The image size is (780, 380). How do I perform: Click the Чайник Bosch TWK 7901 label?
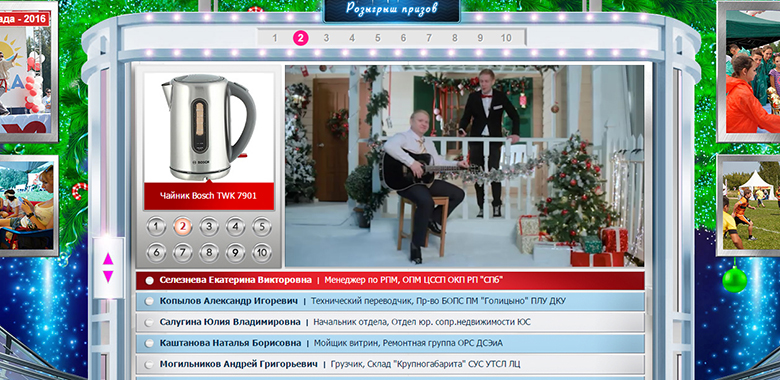[208, 196]
